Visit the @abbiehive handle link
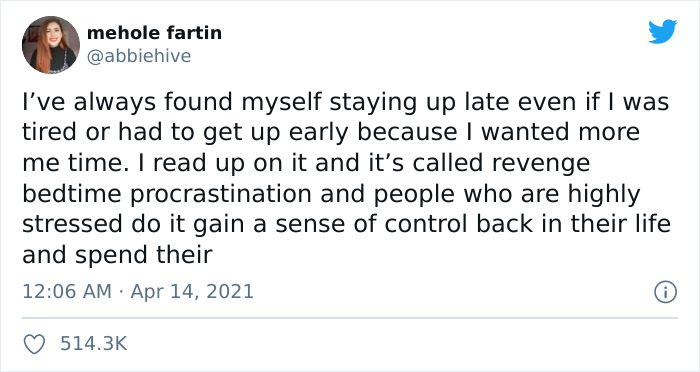Viewport: 700px width, 372px height. pyautogui.click(x=138, y=56)
